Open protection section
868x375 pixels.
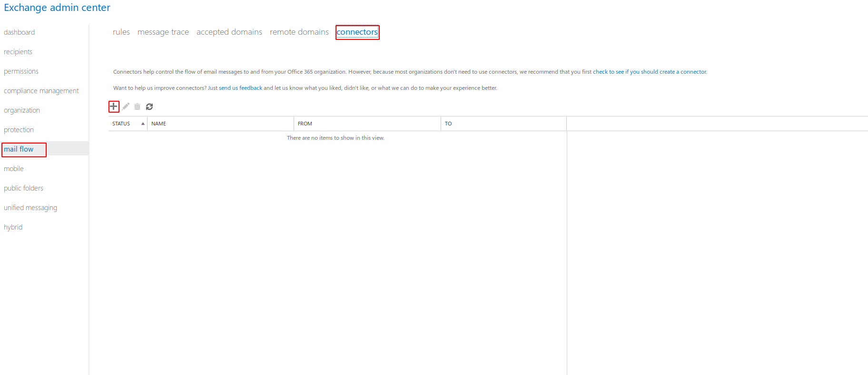(19, 130)
